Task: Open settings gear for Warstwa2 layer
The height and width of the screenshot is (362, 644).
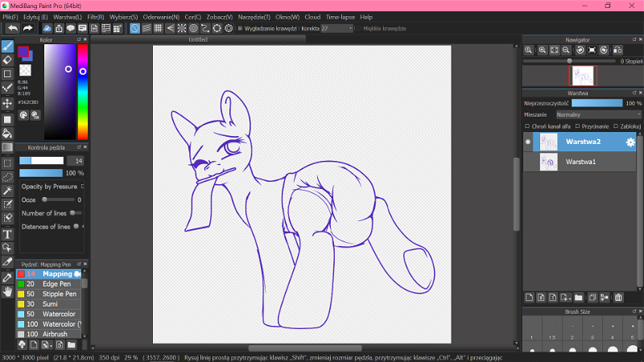Action: pyautogui.click(x=630, y=142)
